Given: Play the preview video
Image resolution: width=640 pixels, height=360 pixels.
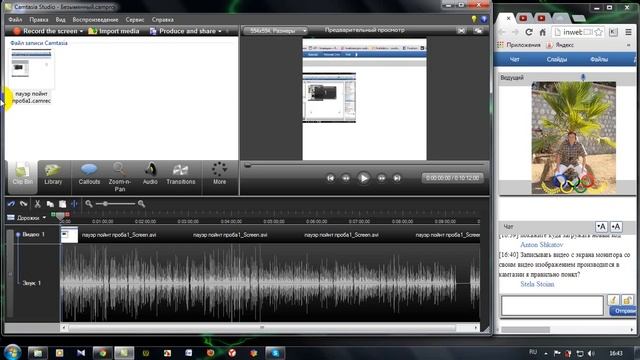Looking at the screenshot, I should point(363,178).
